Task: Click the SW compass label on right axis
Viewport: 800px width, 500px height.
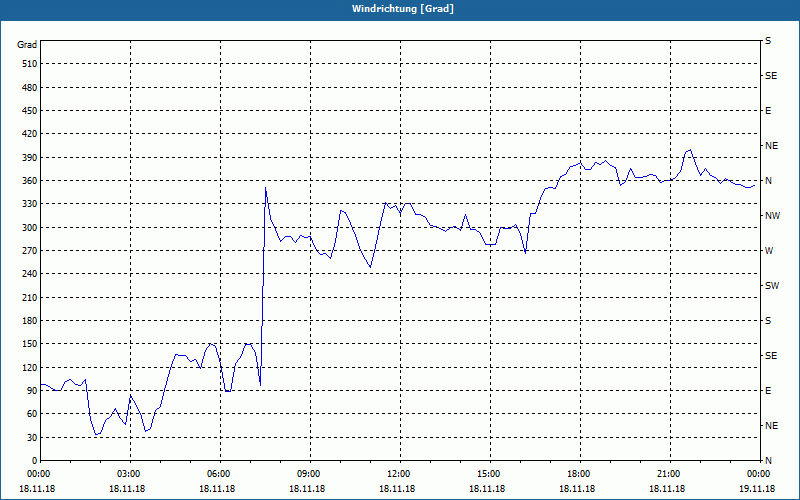Action: 772,286
